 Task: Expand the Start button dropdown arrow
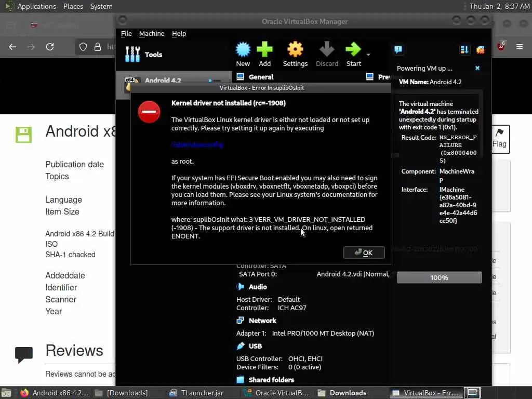click(368, 54)
